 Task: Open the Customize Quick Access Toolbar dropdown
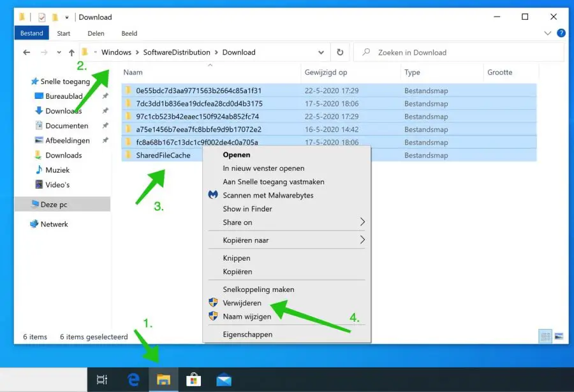(x=66, y=17)
